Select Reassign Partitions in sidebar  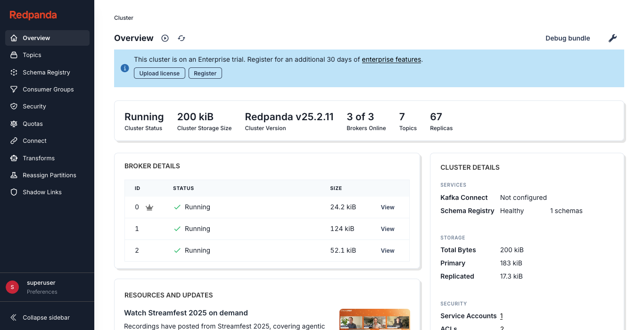[x=49, y=175]
